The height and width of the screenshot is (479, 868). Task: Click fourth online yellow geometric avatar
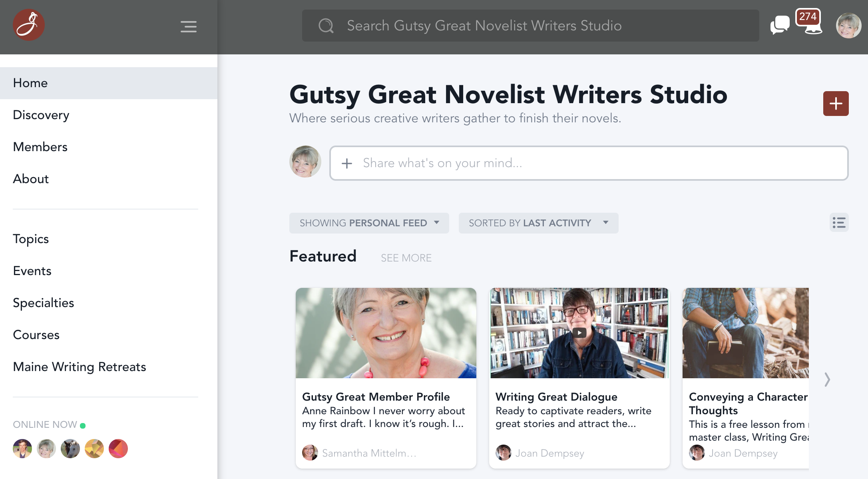click(x=94, y=449)
